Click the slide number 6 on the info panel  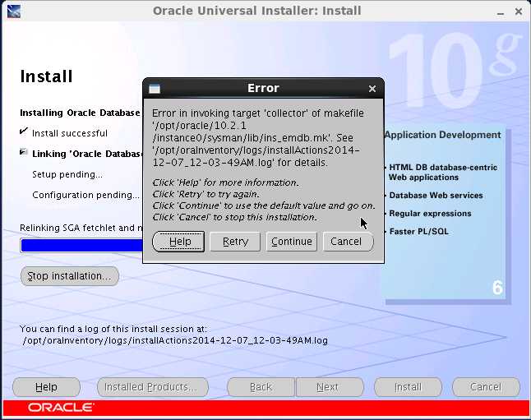[497, 288]
